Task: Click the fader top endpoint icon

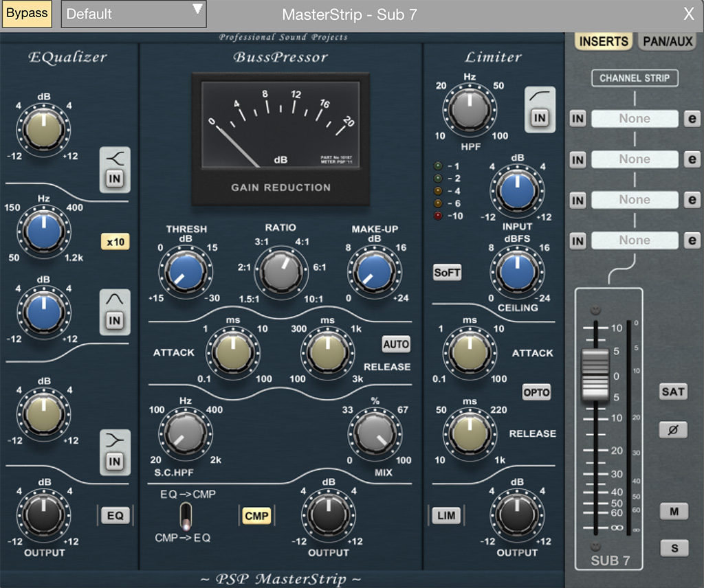Action: pos(595,310)
